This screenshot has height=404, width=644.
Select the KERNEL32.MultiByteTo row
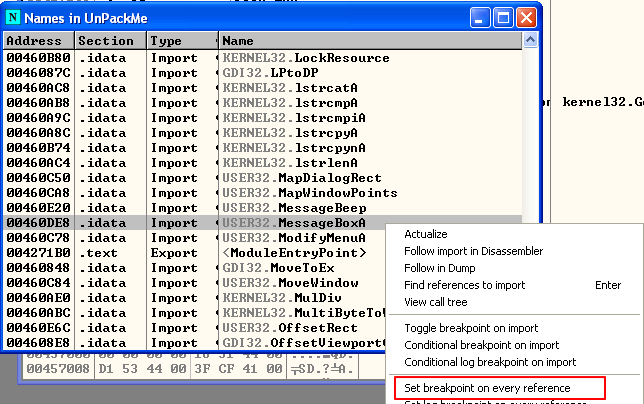(x=195, y=312)
